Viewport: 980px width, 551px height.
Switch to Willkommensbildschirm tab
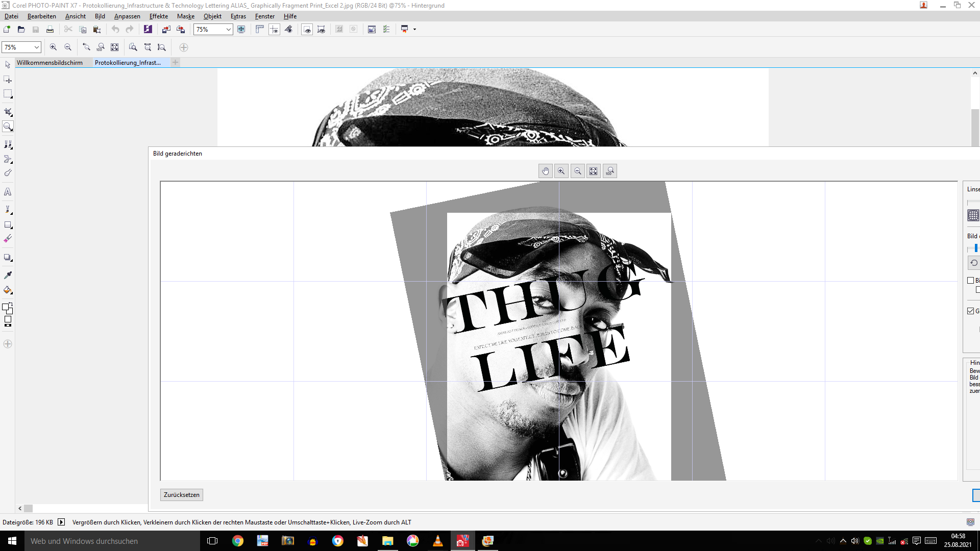(x=50, y=63)
